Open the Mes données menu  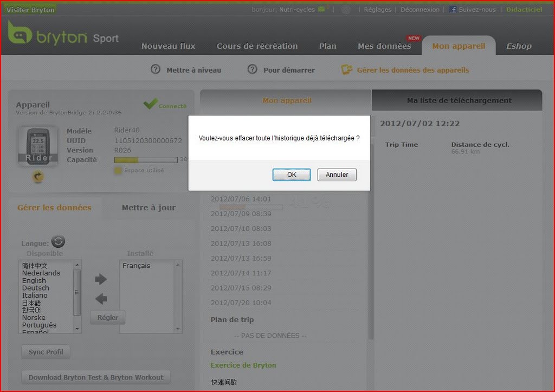point(384,46)
